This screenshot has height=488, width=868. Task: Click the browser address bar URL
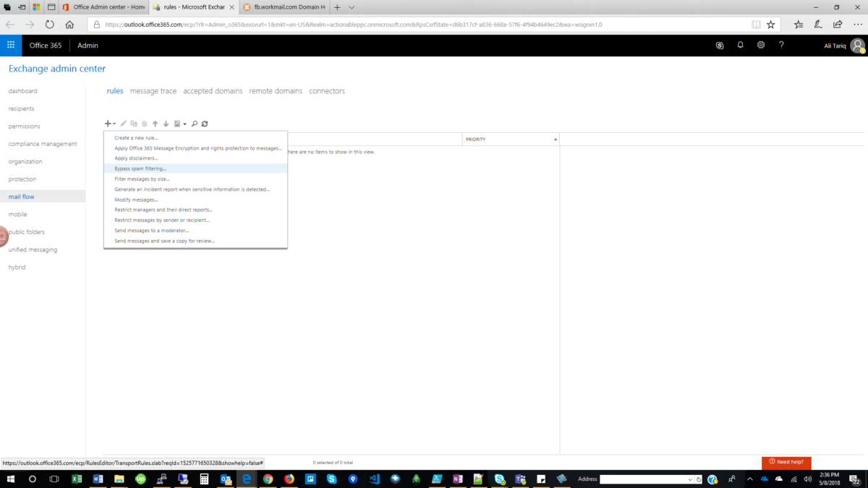click(353, 24)
